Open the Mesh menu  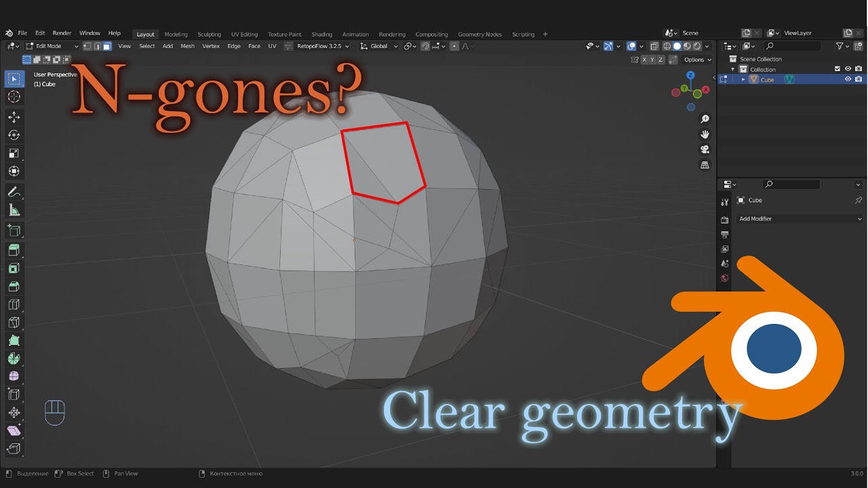[x=187, y=46]
